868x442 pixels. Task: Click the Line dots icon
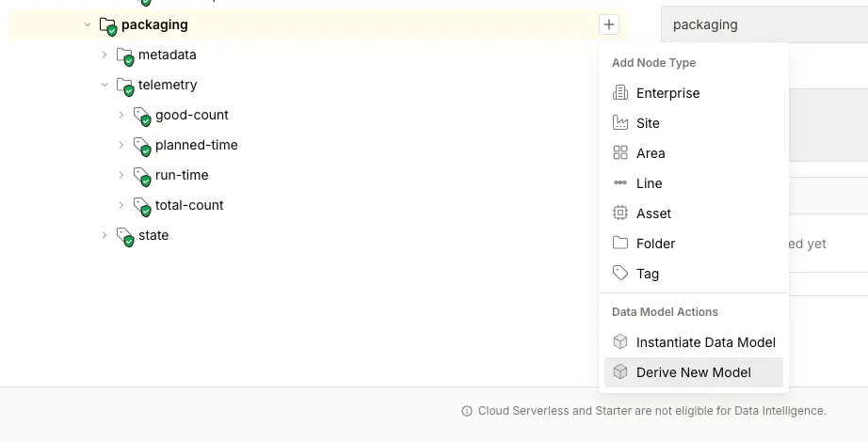pos(620,182)
